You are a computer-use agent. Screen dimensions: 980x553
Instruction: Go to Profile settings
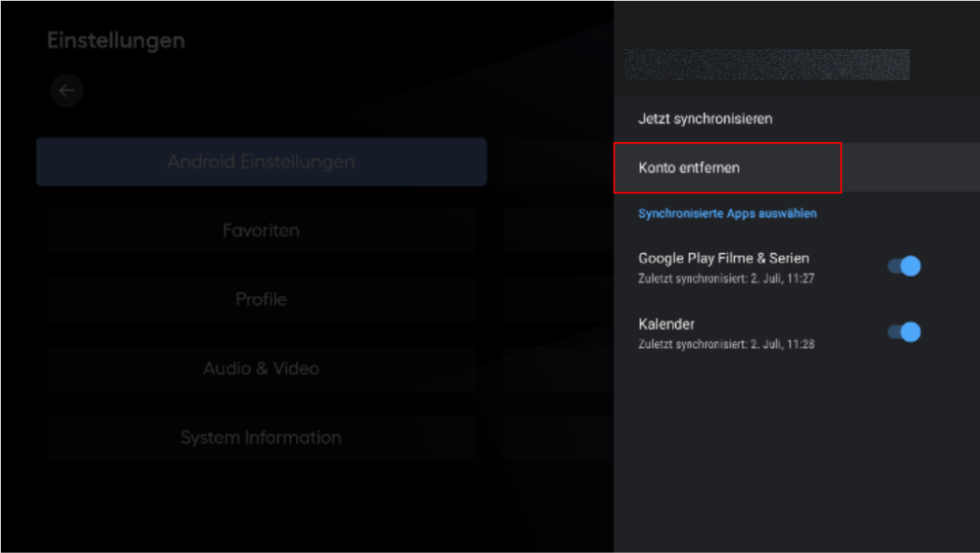click(261, 300)
